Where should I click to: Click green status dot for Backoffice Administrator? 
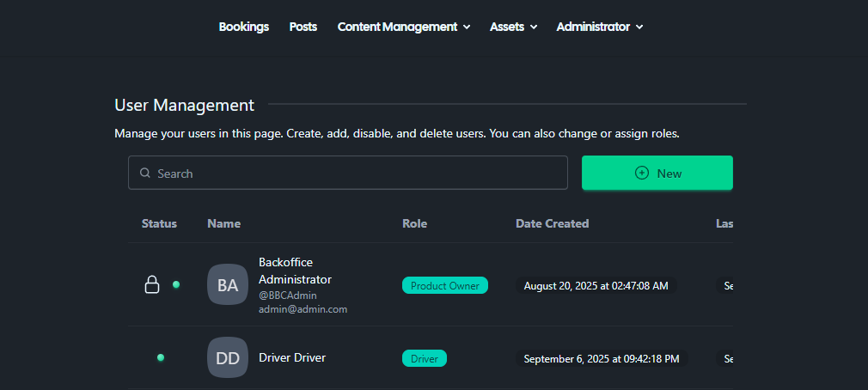(176, 284)
